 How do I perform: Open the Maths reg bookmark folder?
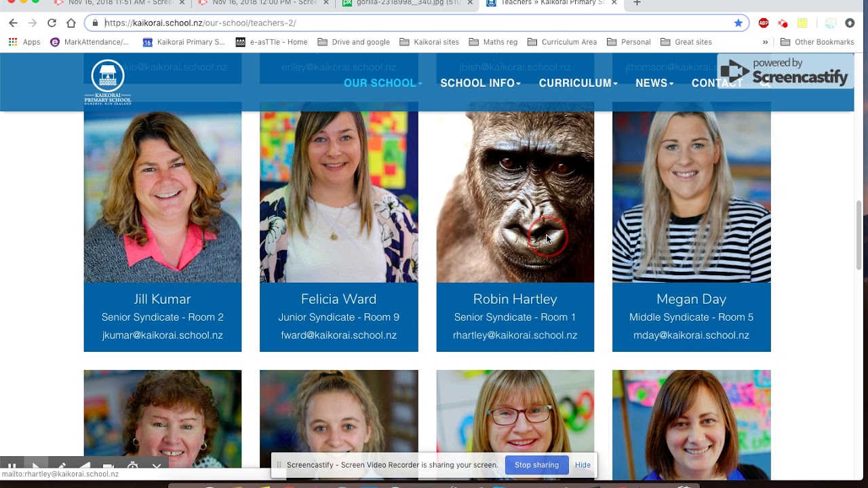point(493,42)
